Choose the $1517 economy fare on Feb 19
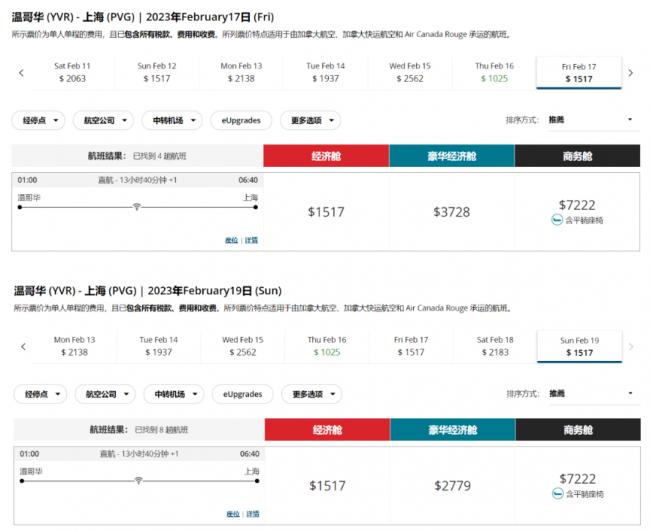Viewport: 650px width, 531px height. tap(327, 485)
